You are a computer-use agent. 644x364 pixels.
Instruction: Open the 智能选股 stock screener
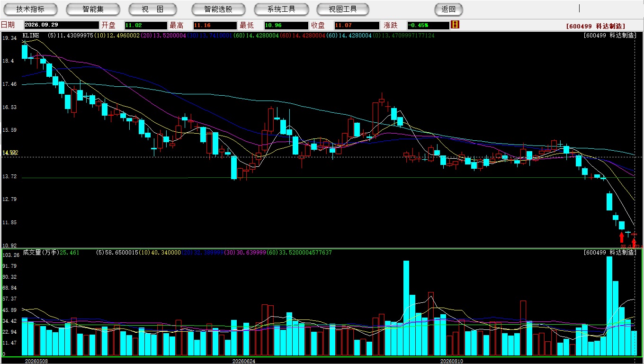pyautogui.click(x=218, y=9)
